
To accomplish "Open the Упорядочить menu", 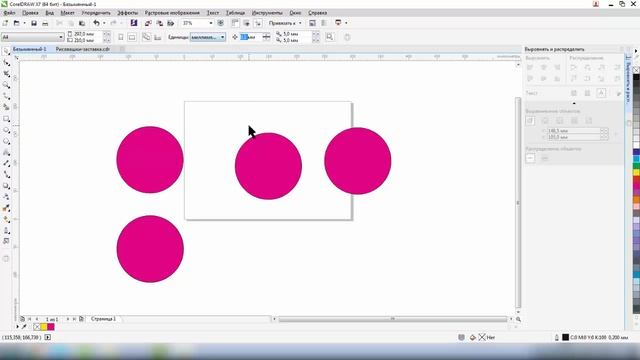I will click(x=96, y=13).
